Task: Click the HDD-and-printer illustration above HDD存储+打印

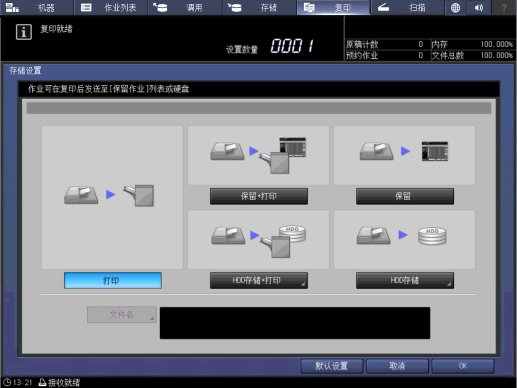Action: pyautogui.click(x=258, y=239)
